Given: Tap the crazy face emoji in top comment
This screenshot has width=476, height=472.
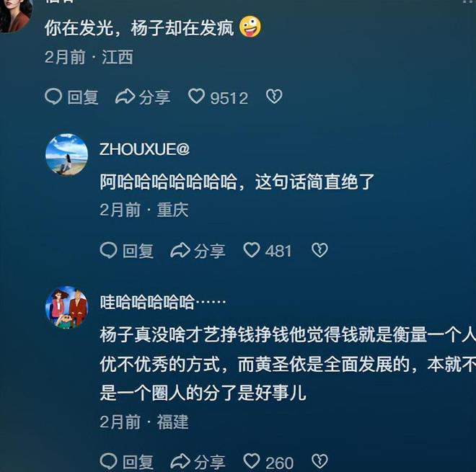Looking at the screenshot, I should tap(250, 27).
